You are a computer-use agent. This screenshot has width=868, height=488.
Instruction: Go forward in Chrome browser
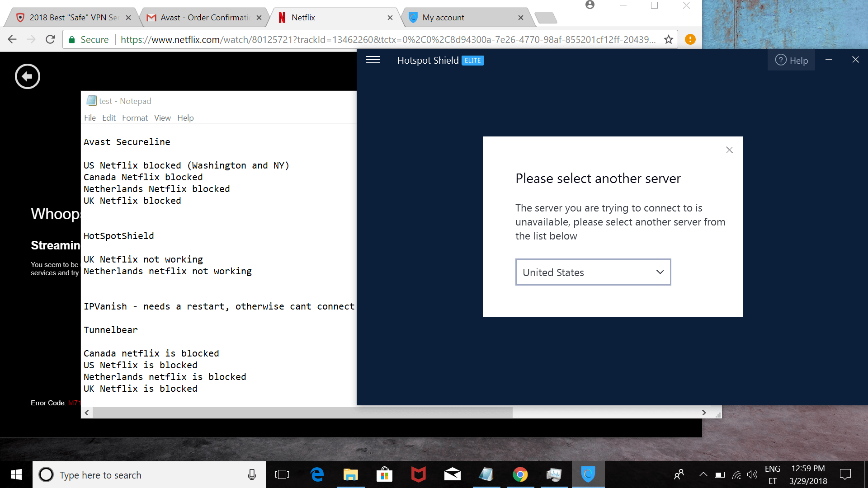tap(31, 39)
